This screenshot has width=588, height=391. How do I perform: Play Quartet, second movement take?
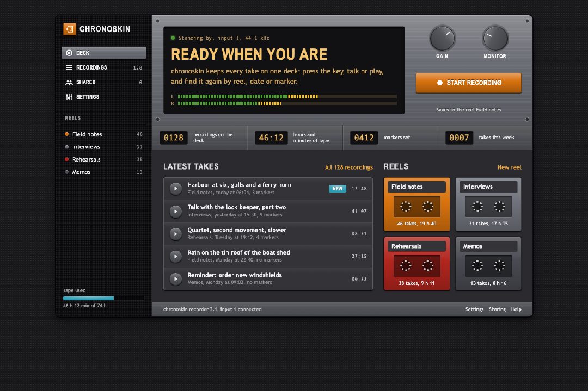(x=175, y=234)
